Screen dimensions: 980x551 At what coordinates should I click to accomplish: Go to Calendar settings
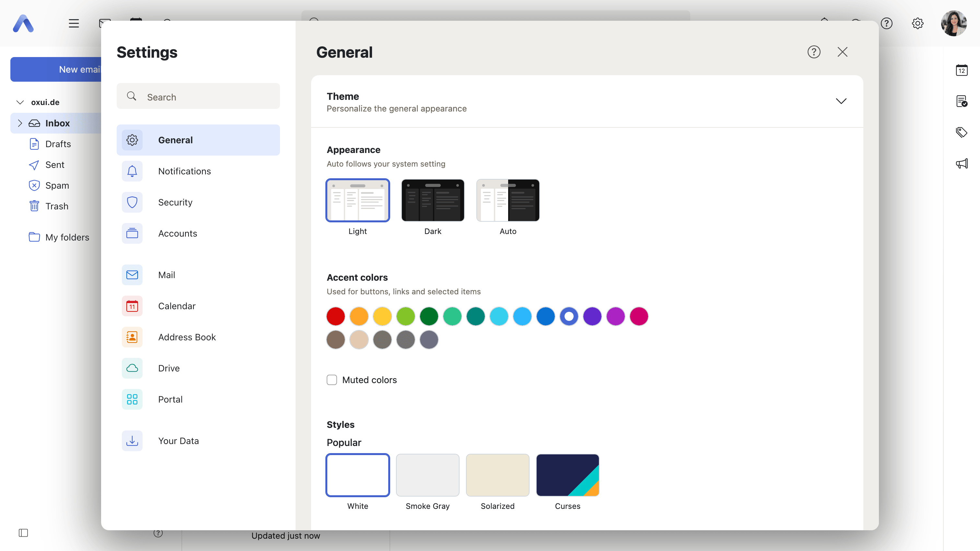coord(198,306)
